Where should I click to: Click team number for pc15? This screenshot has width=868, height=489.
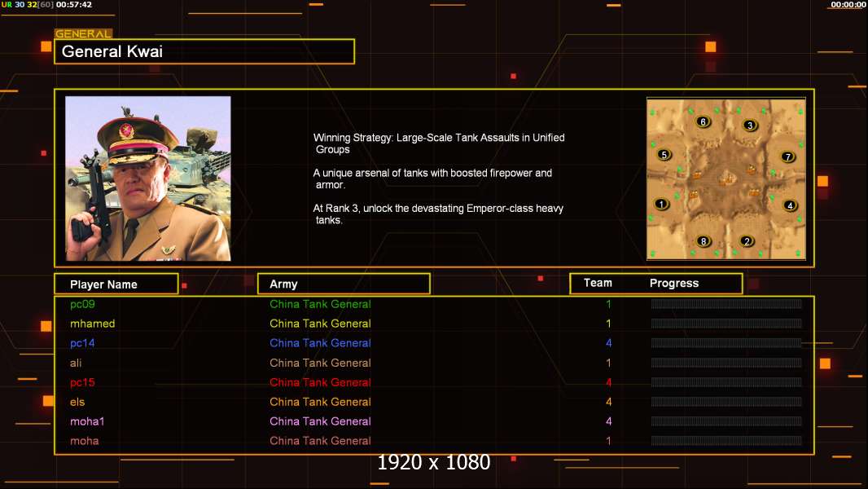pyautogui.click(x=608, y=382)
